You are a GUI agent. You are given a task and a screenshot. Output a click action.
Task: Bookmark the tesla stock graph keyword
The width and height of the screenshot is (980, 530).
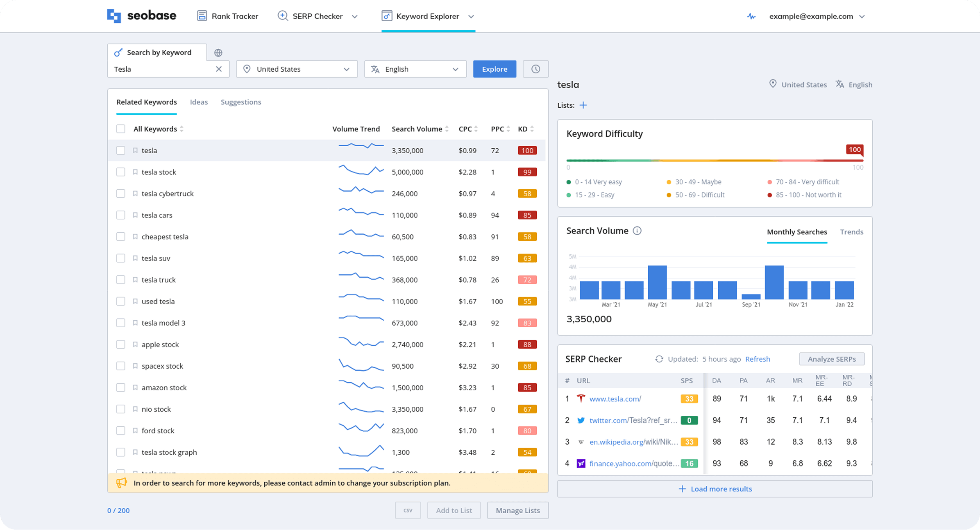135,452
